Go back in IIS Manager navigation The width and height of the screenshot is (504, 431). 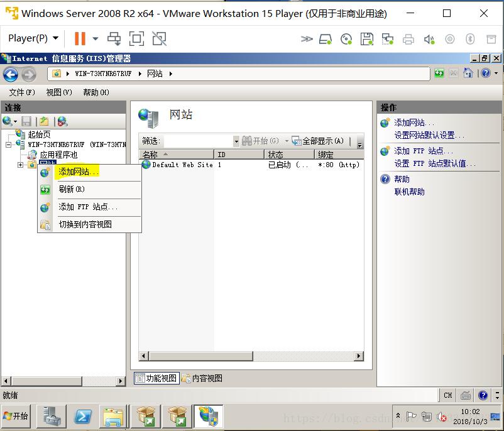[x=11, y=75]
